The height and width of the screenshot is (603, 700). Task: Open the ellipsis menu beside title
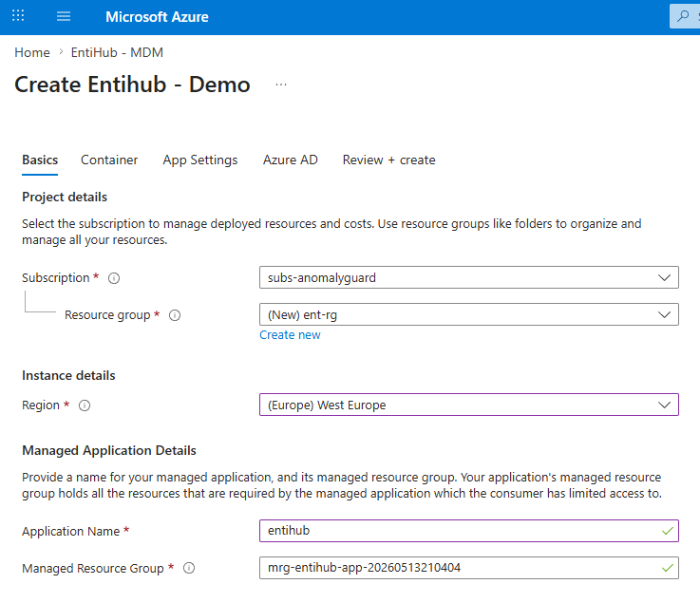pyautogui.click(x=281, y=85)
